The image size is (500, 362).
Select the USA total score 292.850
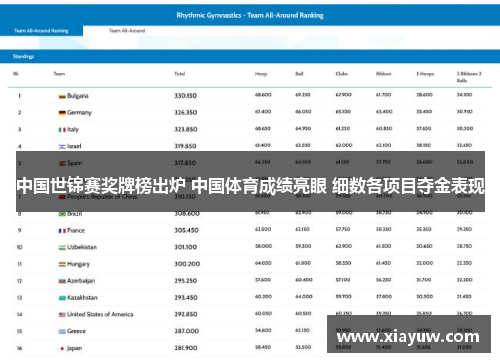(186, 314)
